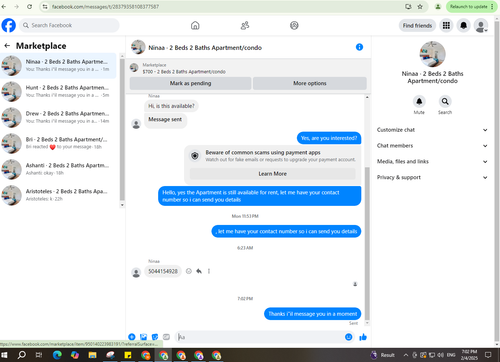Select the "Hi, is this available?" message
This screenshot has height=362, width=500.
171,106
